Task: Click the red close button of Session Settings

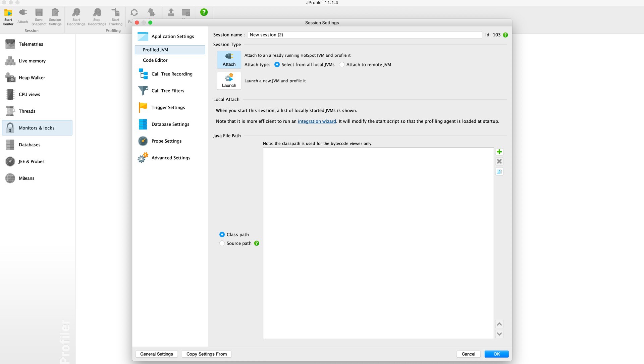Action: [x=137, y=22]
